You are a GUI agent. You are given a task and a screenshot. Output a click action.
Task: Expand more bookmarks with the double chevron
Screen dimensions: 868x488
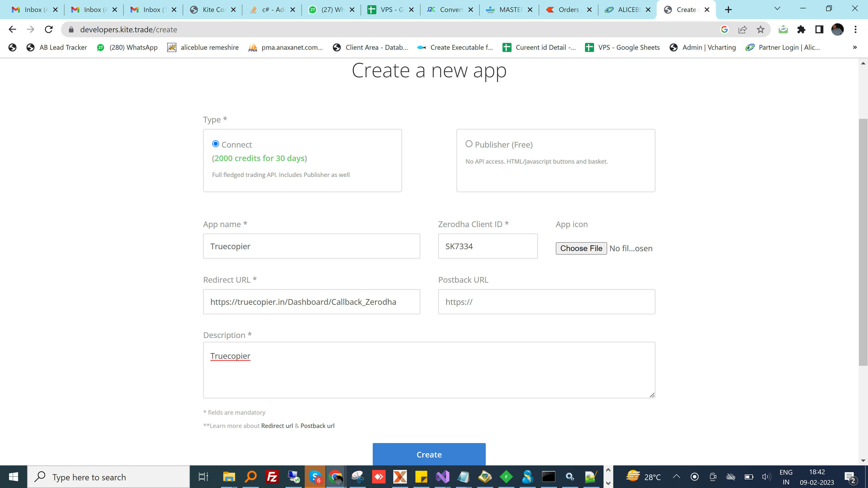(855, 47)
